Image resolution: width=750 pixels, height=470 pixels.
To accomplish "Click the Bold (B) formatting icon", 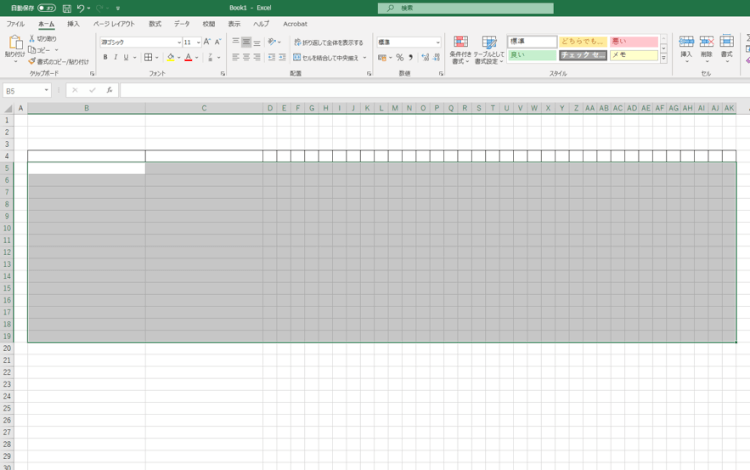I will [x=105, y=57].
